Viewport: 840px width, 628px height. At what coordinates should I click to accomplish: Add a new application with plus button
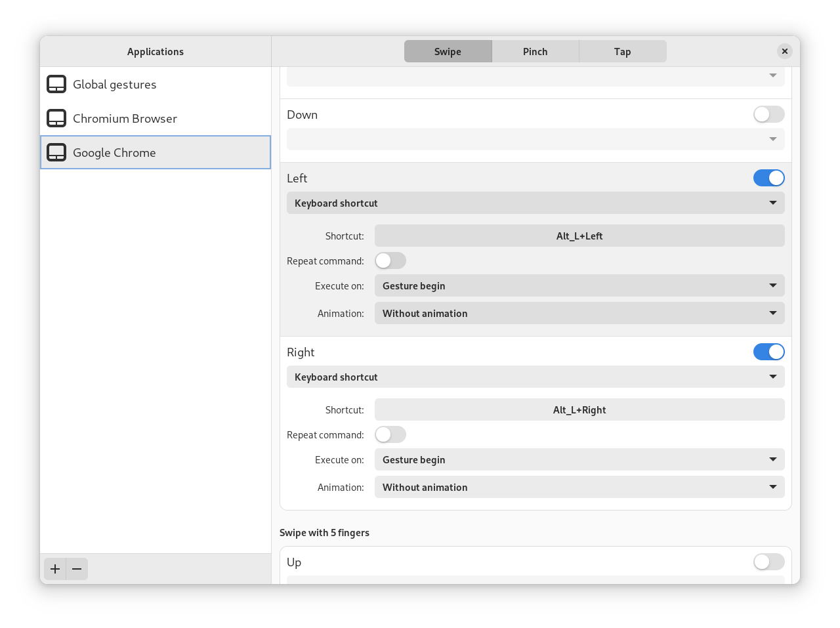pyautogui.click(x=55, y=569)
